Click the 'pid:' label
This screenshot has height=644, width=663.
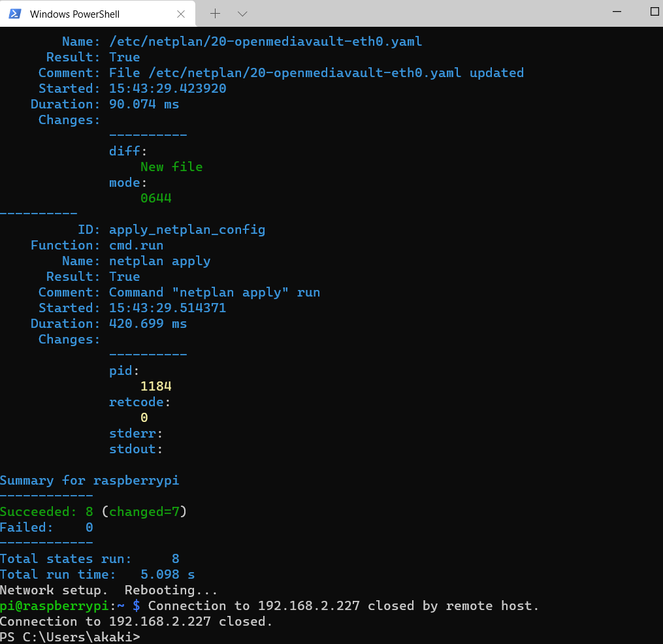[124, 370]
